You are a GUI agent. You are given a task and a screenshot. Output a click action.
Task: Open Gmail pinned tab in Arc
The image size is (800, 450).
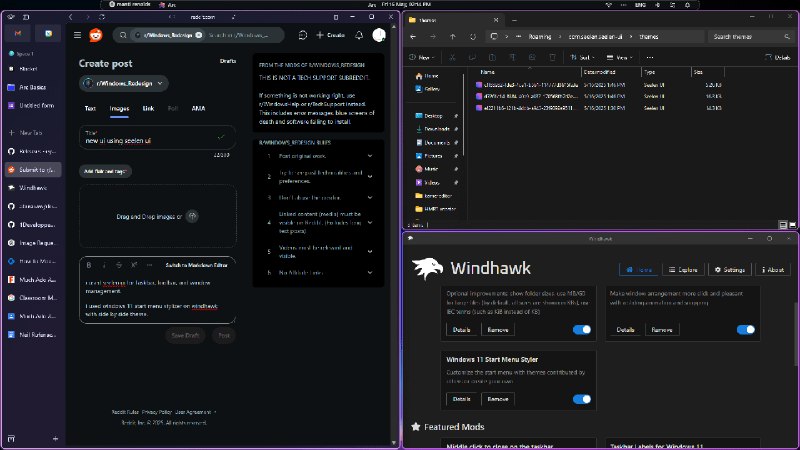point(18,33)
